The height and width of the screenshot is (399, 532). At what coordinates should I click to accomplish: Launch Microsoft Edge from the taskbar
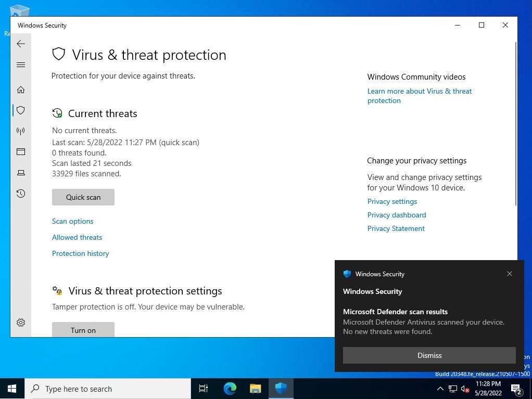[x=230, y=389]
